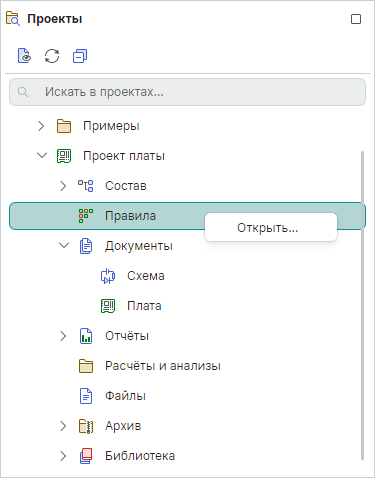Click the Файлы document icon
Viewport: 375px width, 478px height.
[x=86, y=396]
